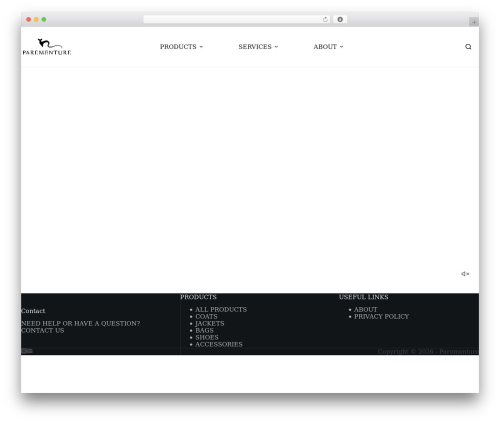Follow the CONTACT US footer link
500x423 pixels.
pos(43,331)
